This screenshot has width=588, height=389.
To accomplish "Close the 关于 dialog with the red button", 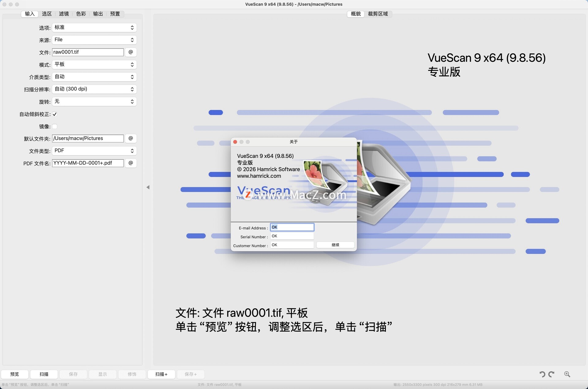I will point(235,142).
